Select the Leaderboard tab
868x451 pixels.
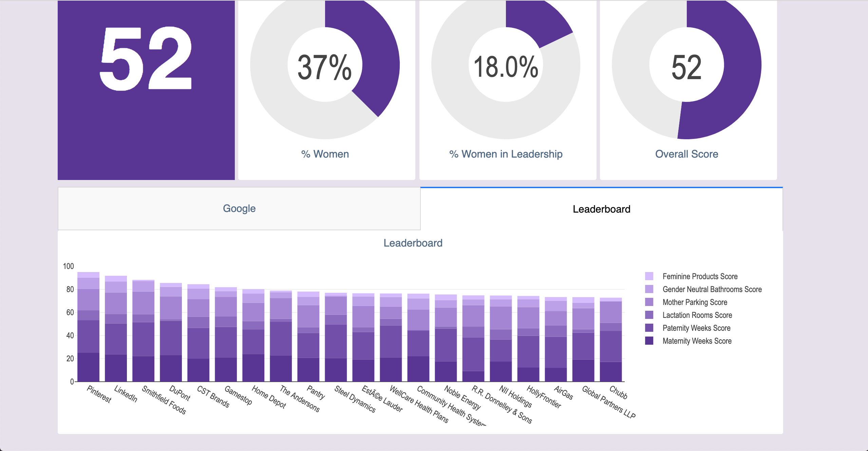click(x=601, y=209)
